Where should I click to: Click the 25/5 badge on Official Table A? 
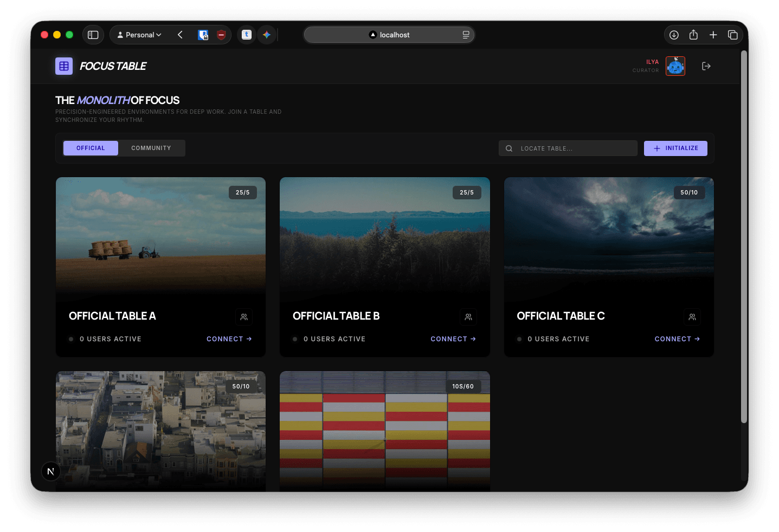point(243,192)
